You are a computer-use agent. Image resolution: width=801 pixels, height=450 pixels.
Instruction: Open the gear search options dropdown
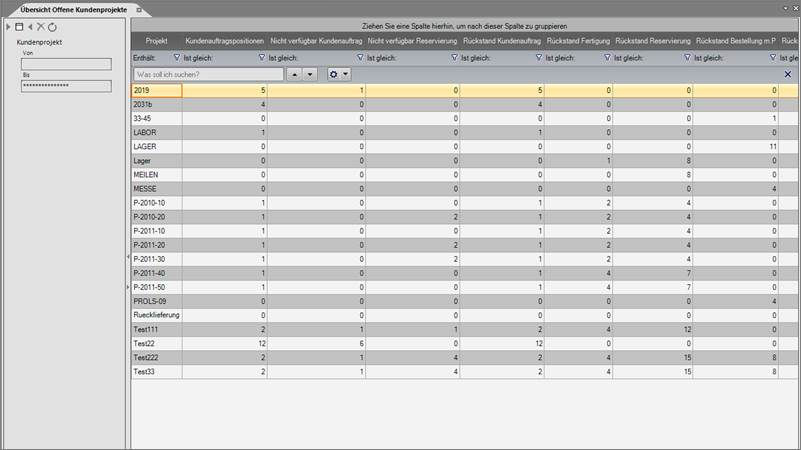point(339,74)
